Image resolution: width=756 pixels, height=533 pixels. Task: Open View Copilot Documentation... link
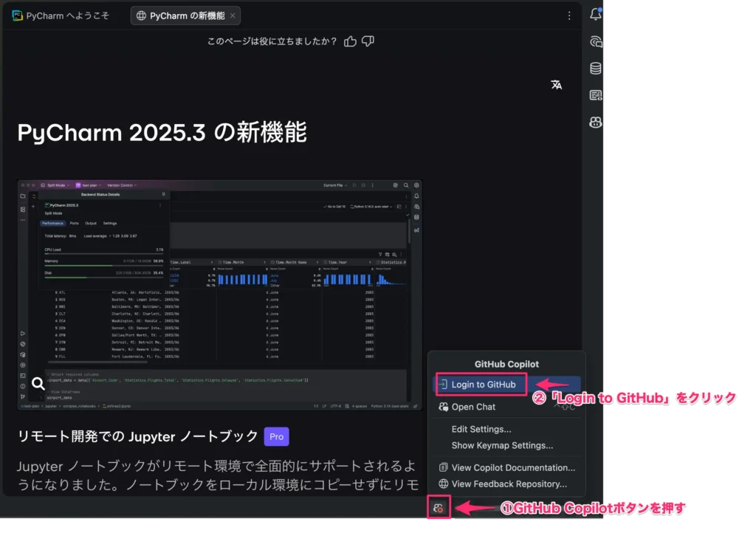point(513,467)
